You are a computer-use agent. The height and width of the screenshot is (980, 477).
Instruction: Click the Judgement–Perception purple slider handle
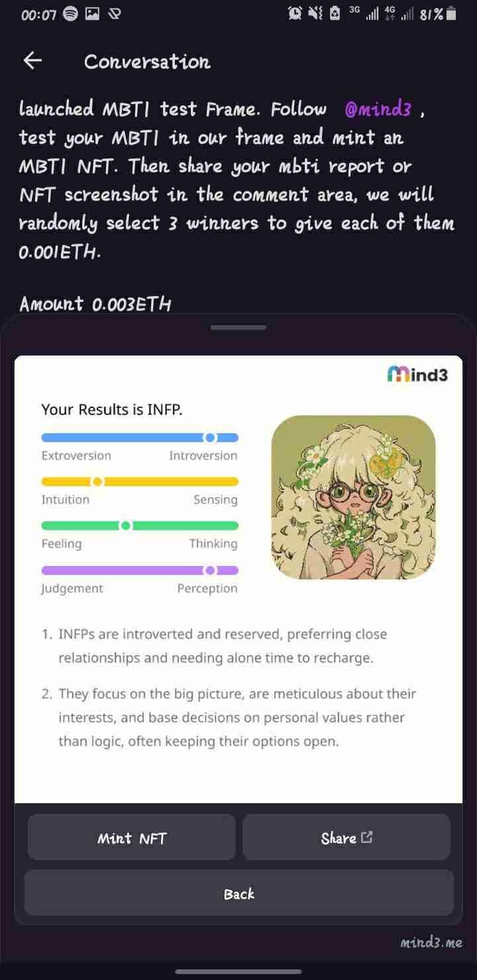point(210,570)
